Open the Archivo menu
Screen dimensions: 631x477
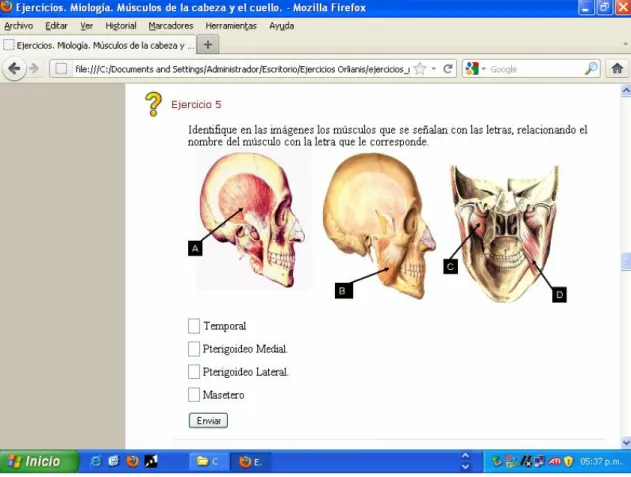[19, 26]
